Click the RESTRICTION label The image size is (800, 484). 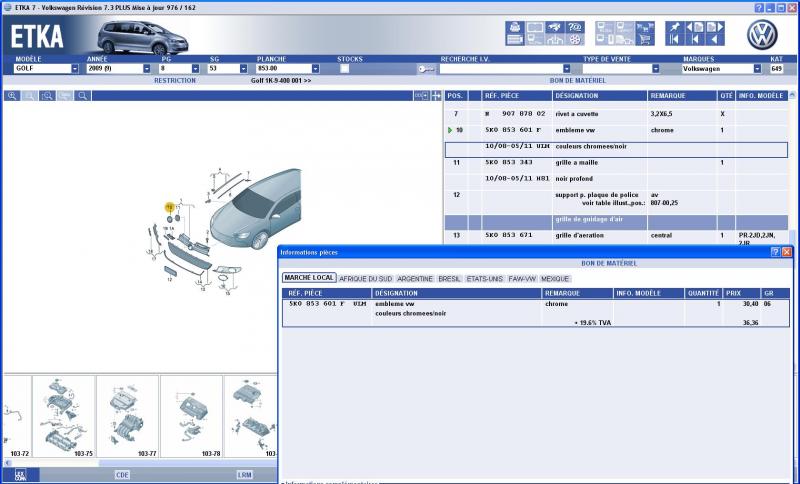(x=175, y=81)
